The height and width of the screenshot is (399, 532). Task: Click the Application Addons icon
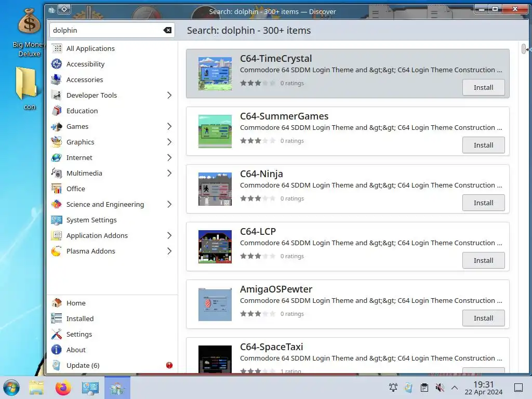tap(57, 236)
